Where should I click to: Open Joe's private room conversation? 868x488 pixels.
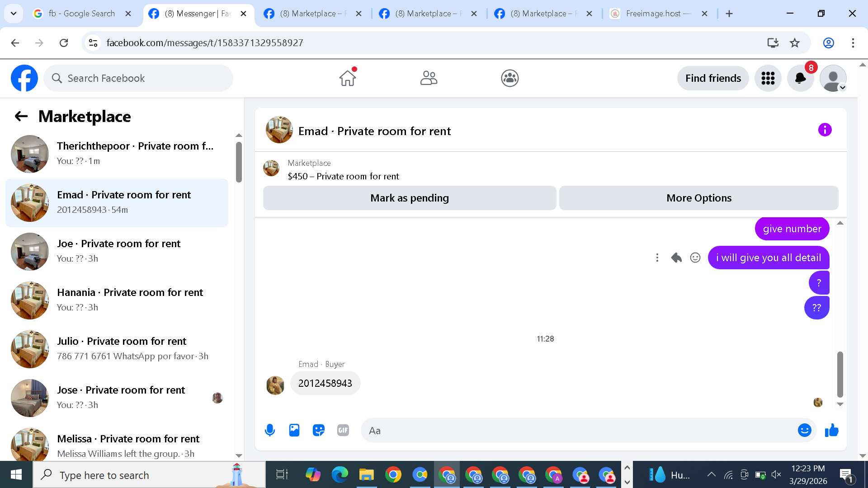[x=117, y=251]
